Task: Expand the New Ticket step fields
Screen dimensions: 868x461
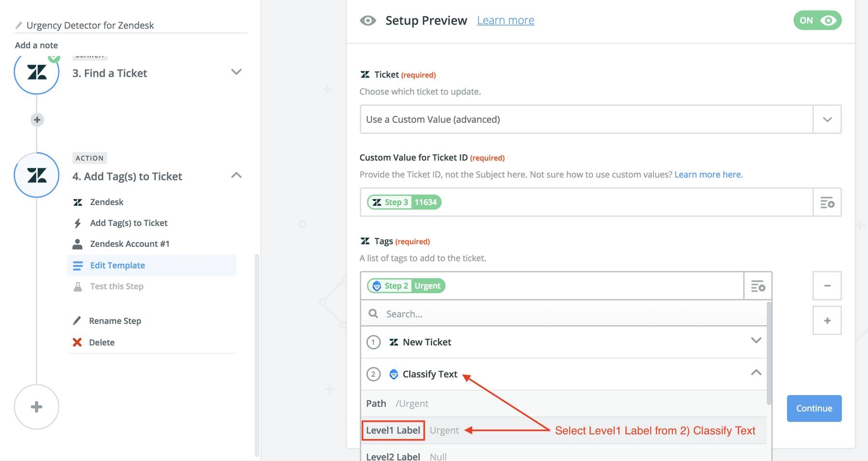Action: click(756, 341)
